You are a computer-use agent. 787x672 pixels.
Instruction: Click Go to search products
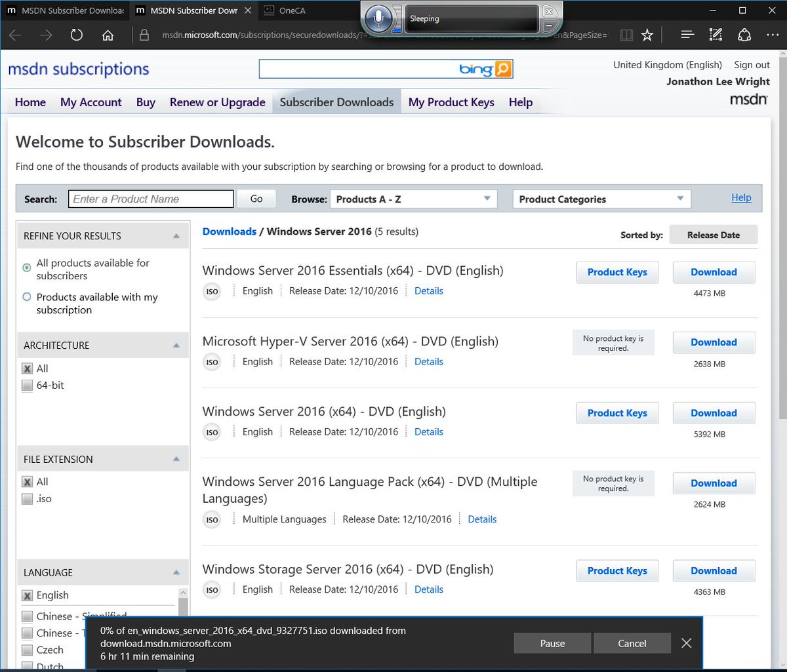[256, 199]
